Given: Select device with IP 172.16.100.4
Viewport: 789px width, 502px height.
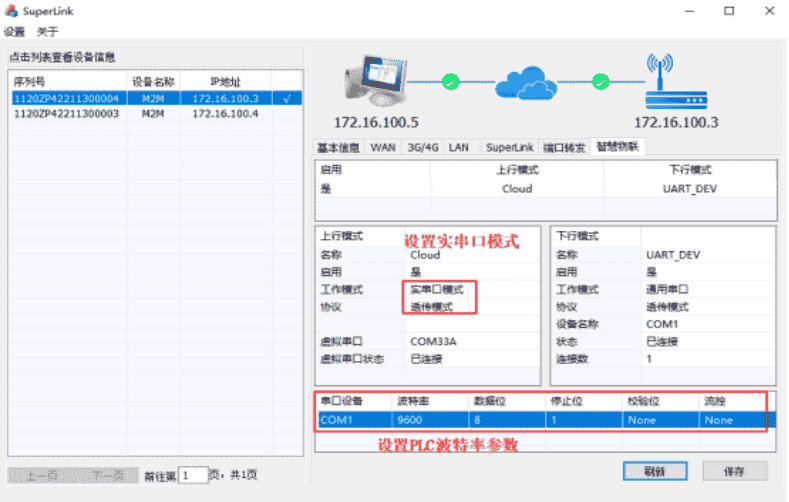Looking at the screenshot, I should click(x=225, y=114).
